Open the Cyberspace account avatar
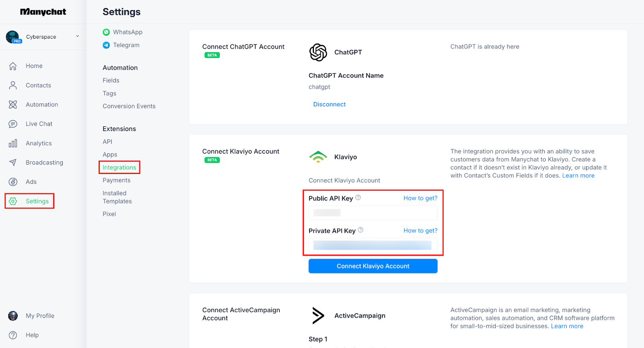Screen dimensions: 644x348 (13, 37)
